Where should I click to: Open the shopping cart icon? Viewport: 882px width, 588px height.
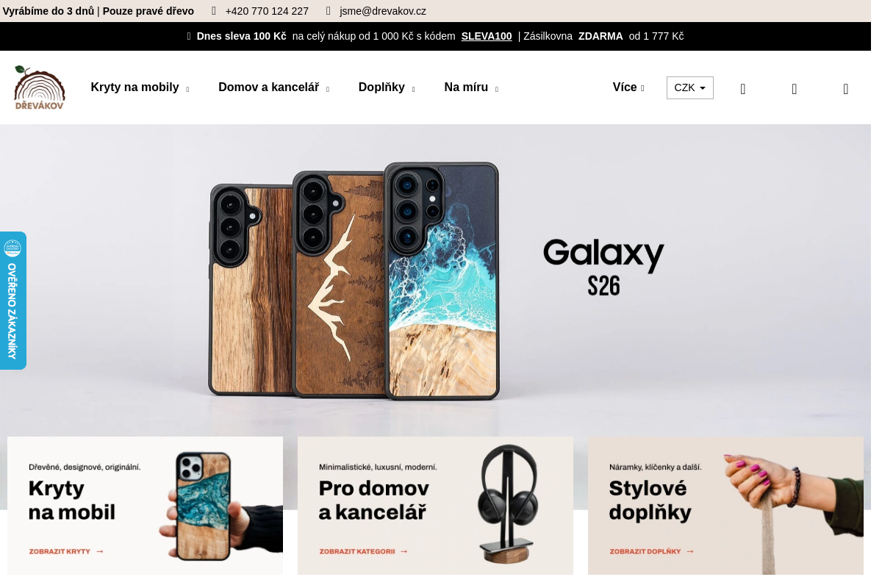click(846, 89)
